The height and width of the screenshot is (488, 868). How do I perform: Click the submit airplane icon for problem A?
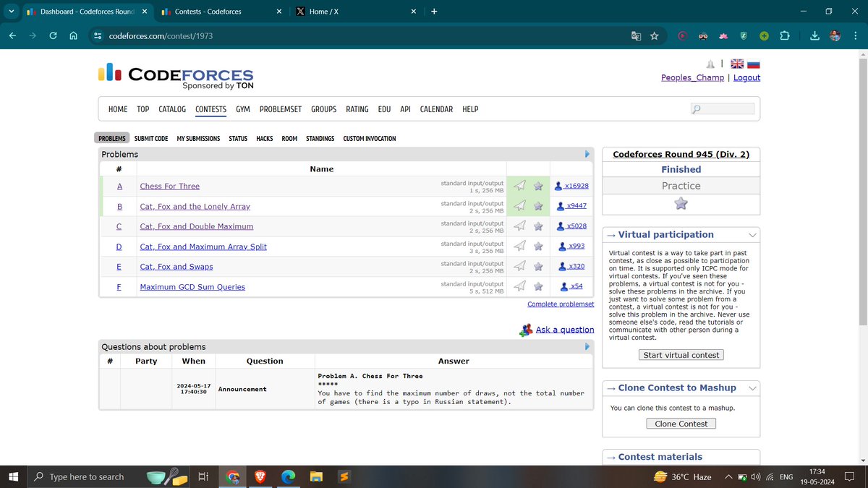(519, 186)
